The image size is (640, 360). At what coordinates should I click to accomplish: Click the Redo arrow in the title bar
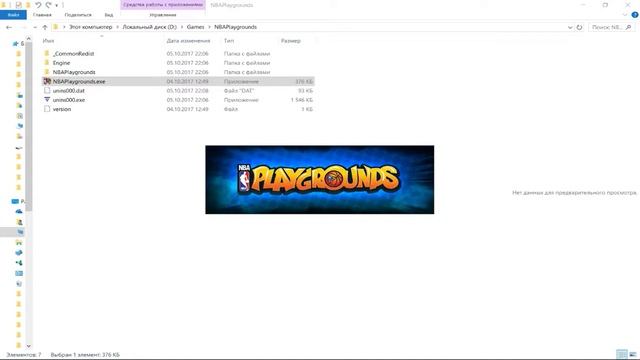[x=49, y=5]
